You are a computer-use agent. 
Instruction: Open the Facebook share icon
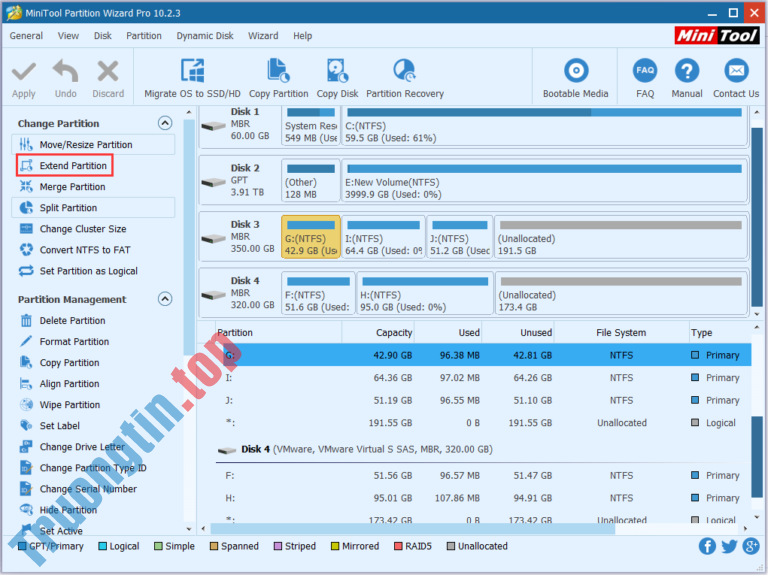coord(707,546)
